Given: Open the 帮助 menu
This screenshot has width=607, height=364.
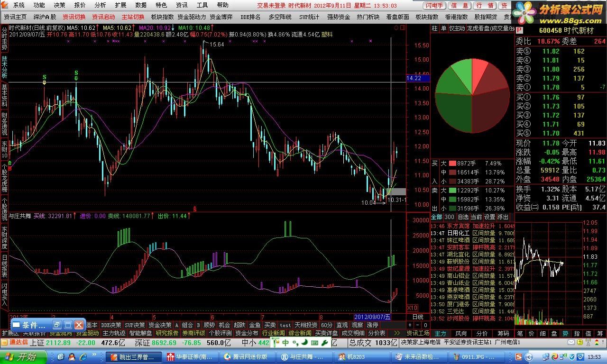Looking at the screenshot, I should [x=222, y=5].
